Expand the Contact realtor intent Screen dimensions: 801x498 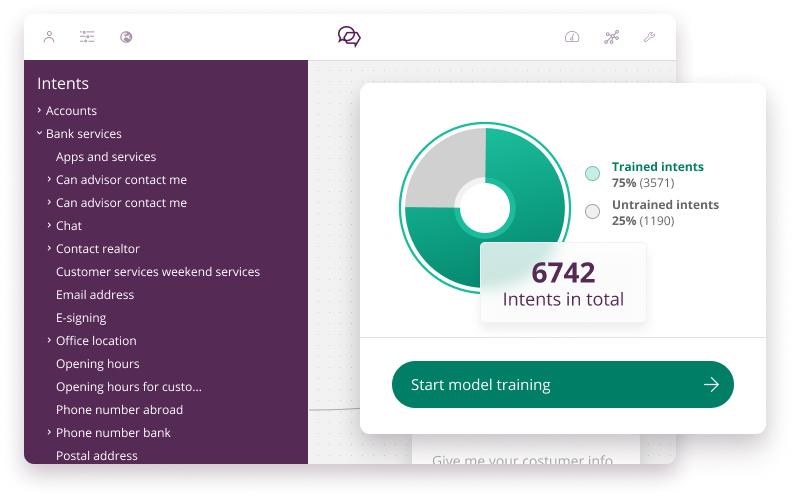click(49, 249)
